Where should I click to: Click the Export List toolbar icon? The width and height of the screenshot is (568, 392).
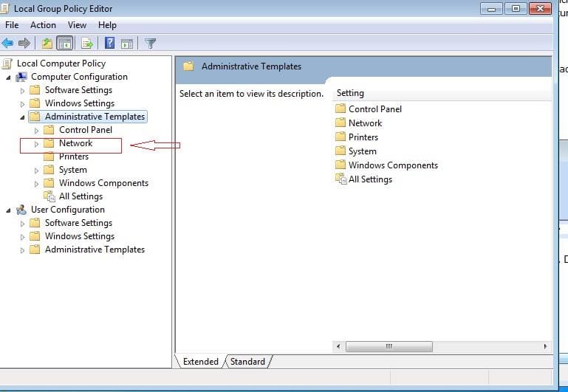(87, 44)
